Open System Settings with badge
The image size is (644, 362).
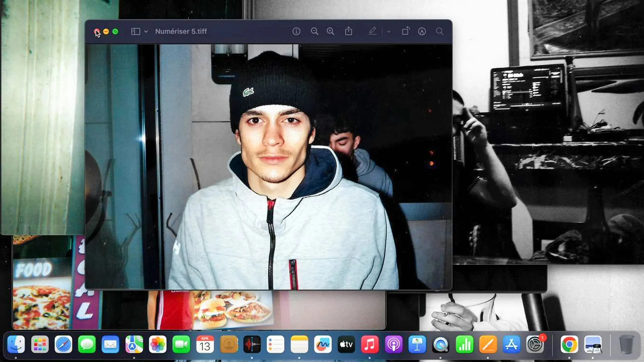tap(535, 344)
